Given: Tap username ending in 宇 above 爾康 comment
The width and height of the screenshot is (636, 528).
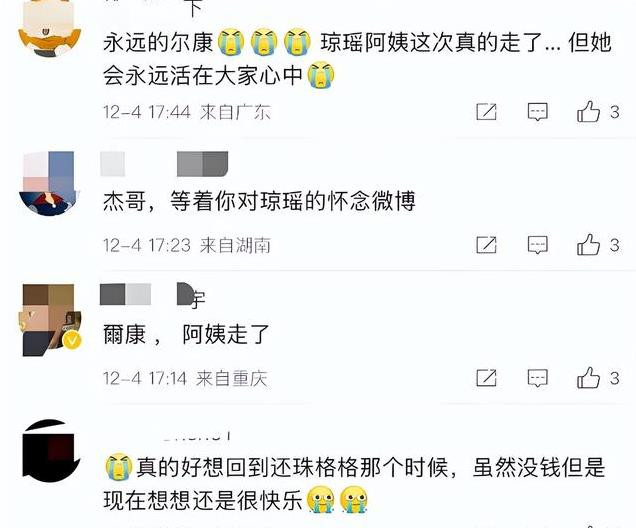Looking at the screenshot, I should pos(153,295).
